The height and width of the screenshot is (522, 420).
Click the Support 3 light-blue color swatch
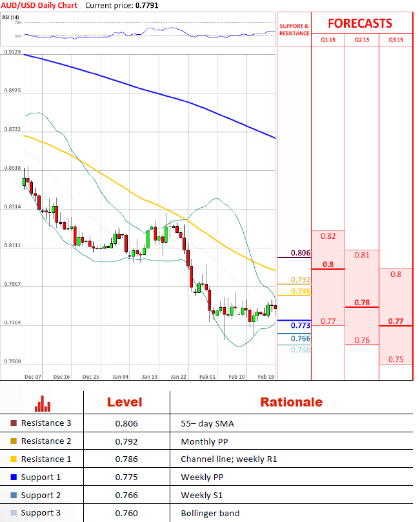14,513
